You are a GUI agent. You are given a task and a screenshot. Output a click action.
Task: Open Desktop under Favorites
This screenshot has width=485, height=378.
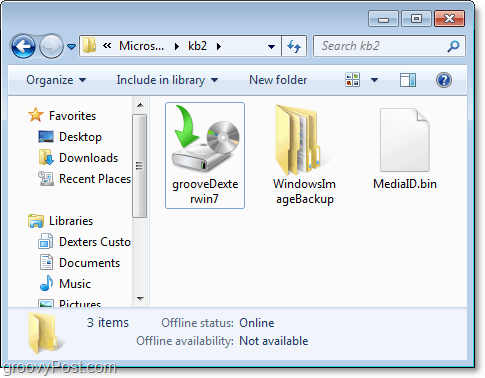[80, 137]
